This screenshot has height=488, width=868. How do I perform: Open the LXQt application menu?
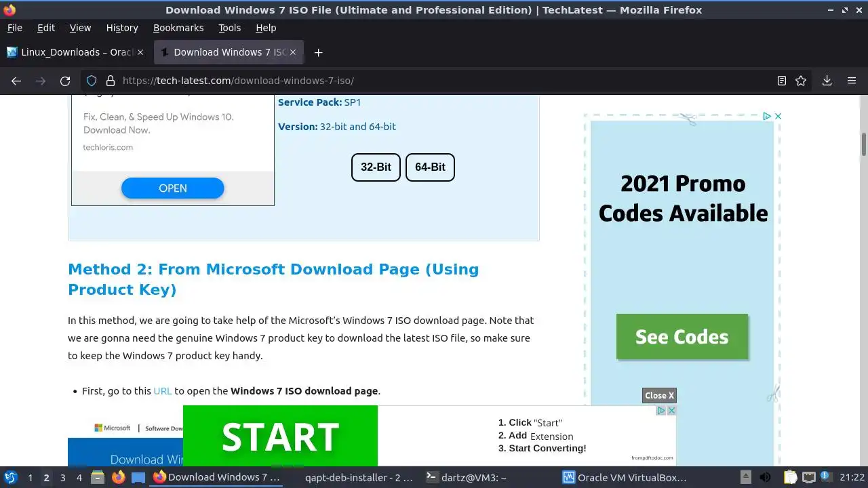[10, 477]
